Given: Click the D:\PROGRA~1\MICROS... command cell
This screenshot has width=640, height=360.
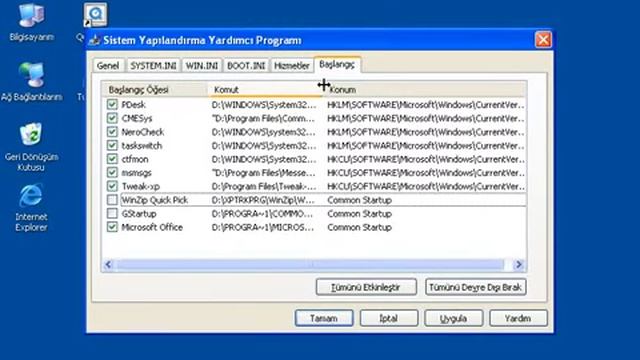Looking at the screenshot, I should 263,227.
